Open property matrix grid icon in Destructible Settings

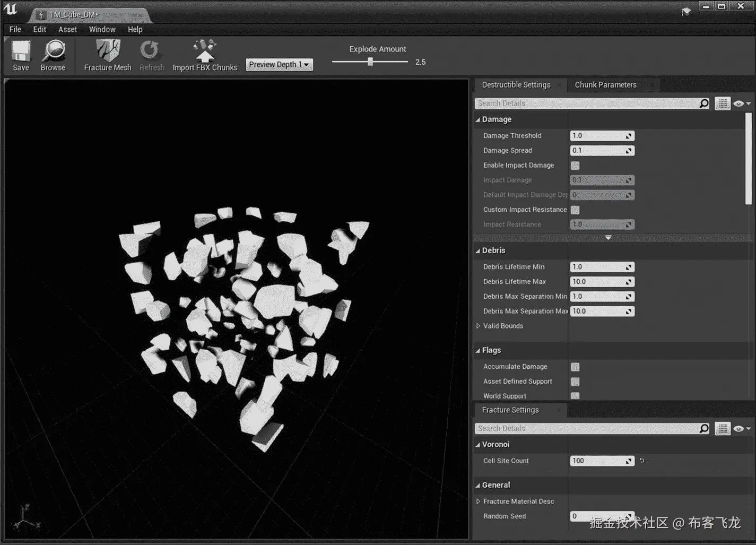tap(723, 103)
